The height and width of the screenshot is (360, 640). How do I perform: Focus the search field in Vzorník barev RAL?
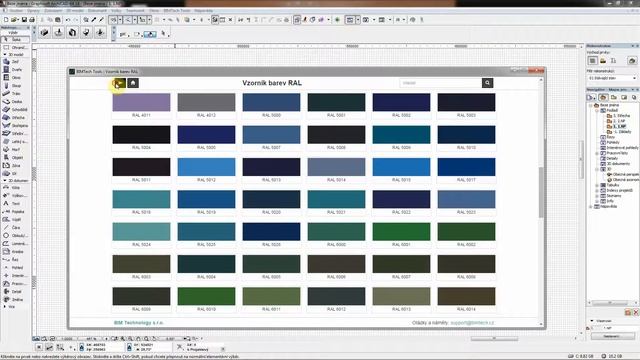(x=440, y=83)
